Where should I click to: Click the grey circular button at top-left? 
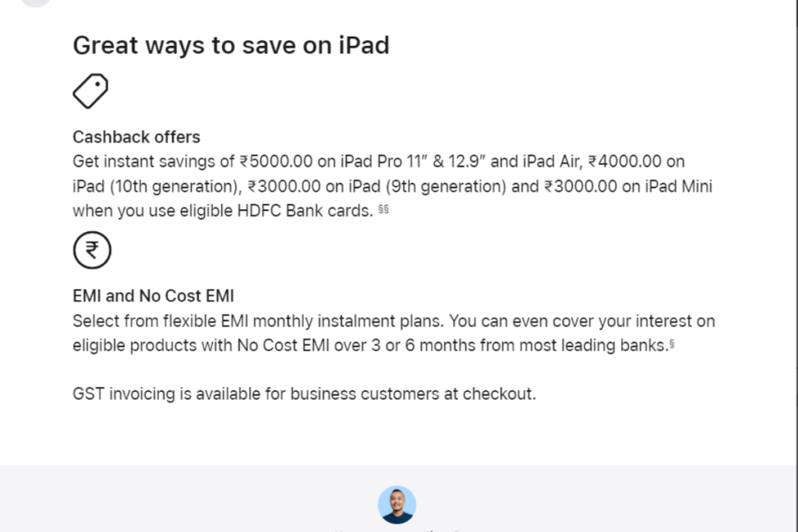36,2
